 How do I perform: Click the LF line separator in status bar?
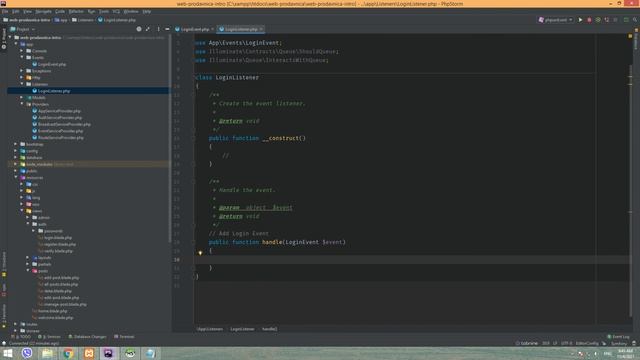pos(556,343)
